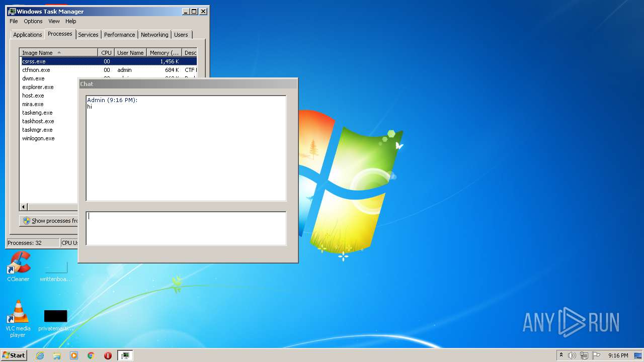Show hidden system tray icons
This screenshot has width=644, height=362.
click(561, 355)
